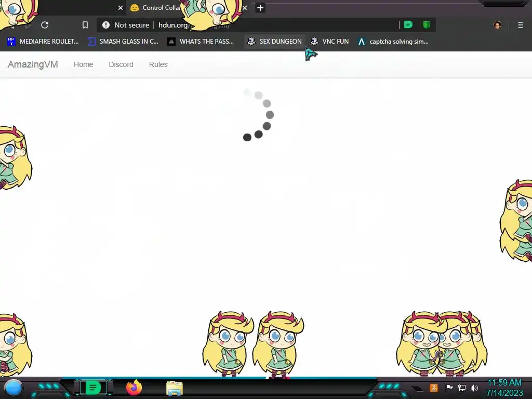Open the green chat app on taskbar

[x=93, y=388]
